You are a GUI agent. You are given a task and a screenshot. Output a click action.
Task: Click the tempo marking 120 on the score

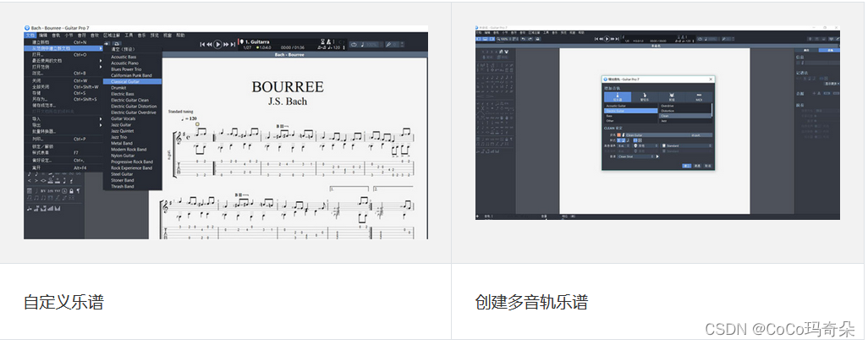pyautogui.click(x=190, y=119)
